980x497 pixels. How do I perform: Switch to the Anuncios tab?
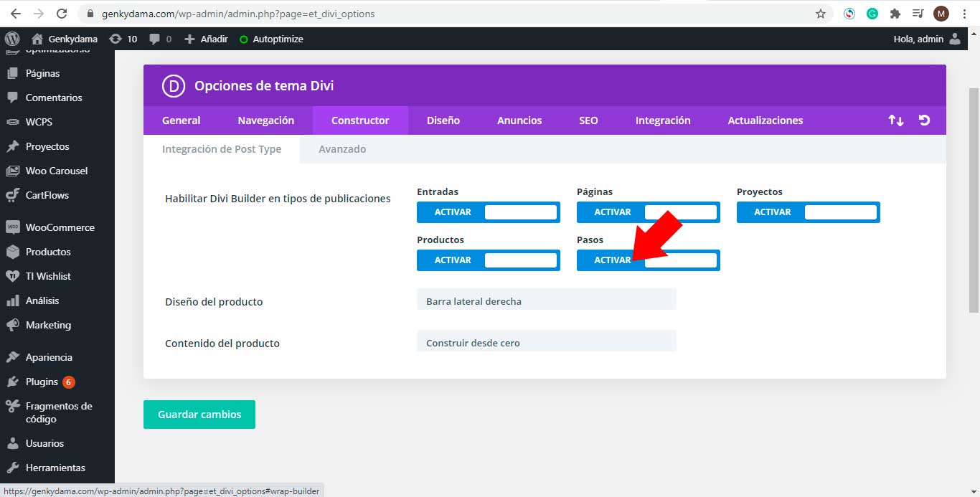pos(519,120)
